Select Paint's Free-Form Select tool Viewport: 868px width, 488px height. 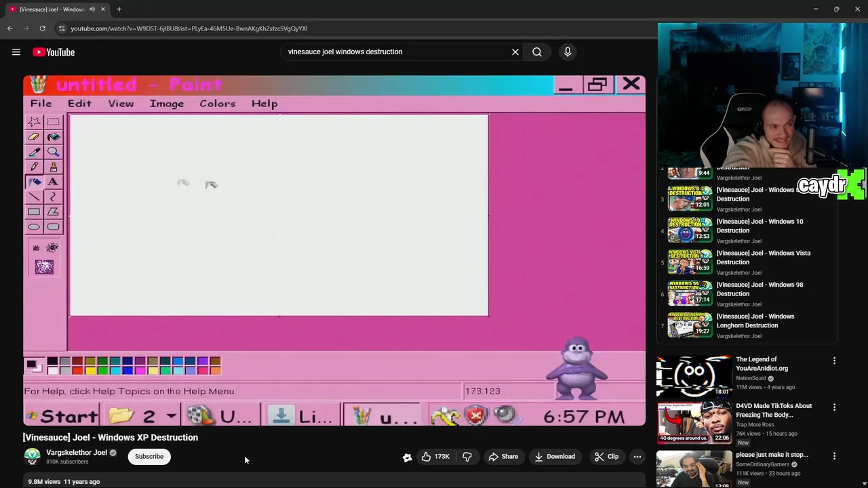tap(34, 122)
